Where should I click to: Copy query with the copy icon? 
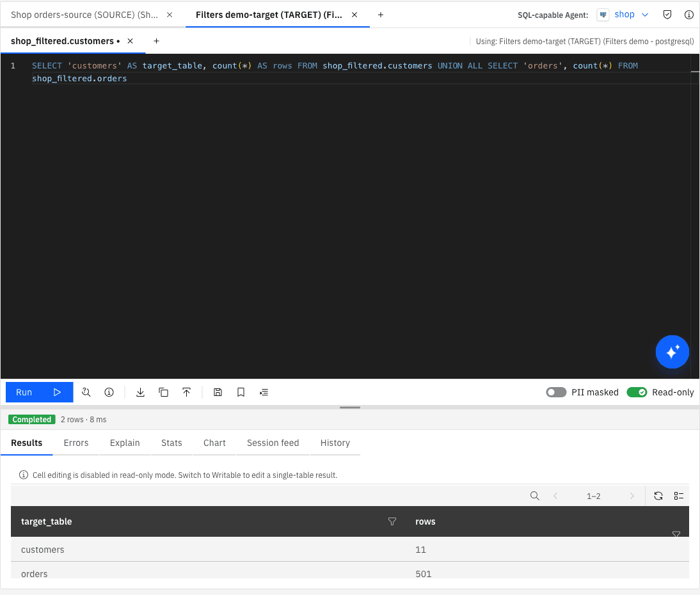(163, 392)
